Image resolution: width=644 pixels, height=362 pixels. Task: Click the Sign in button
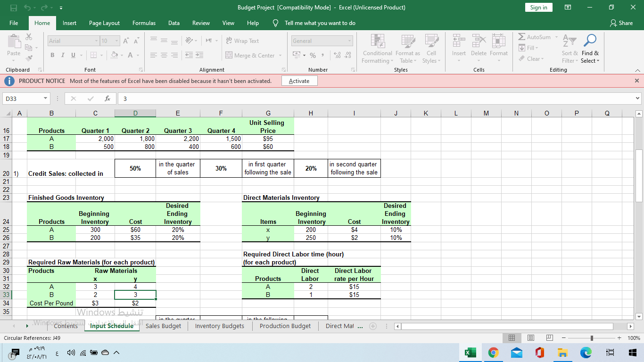pyautogui.click(x=538, y=8)
